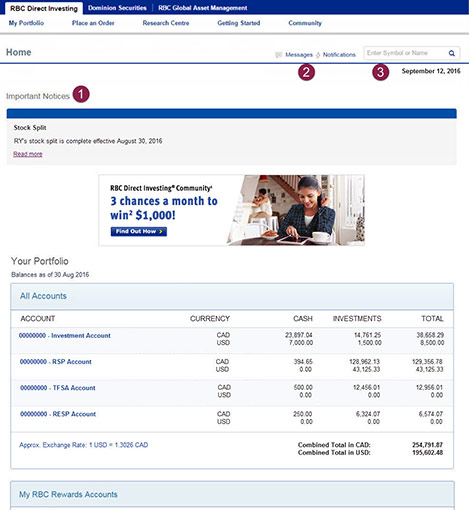The width and height of the screenshot is (469, 510).
Task: Open the RESP Account link
Action: pos(58,414)
